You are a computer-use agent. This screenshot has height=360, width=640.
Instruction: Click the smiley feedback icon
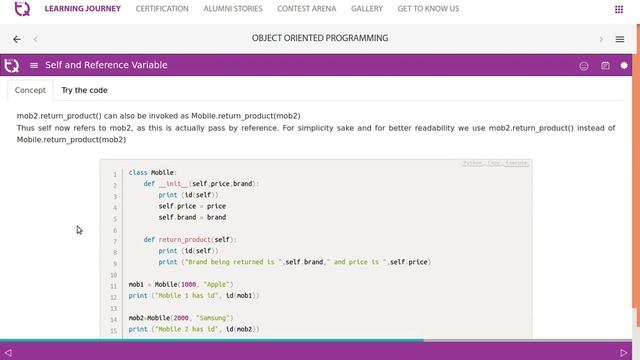point(584,66)
